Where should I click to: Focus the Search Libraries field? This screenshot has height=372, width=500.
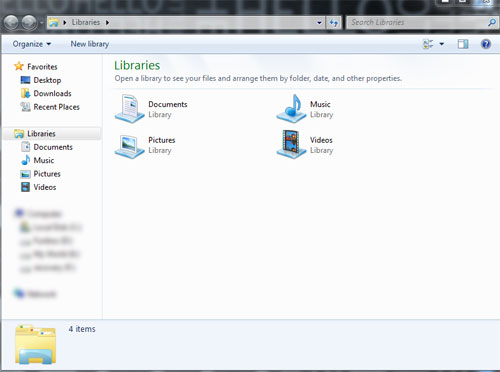click(x=417, y=22)
